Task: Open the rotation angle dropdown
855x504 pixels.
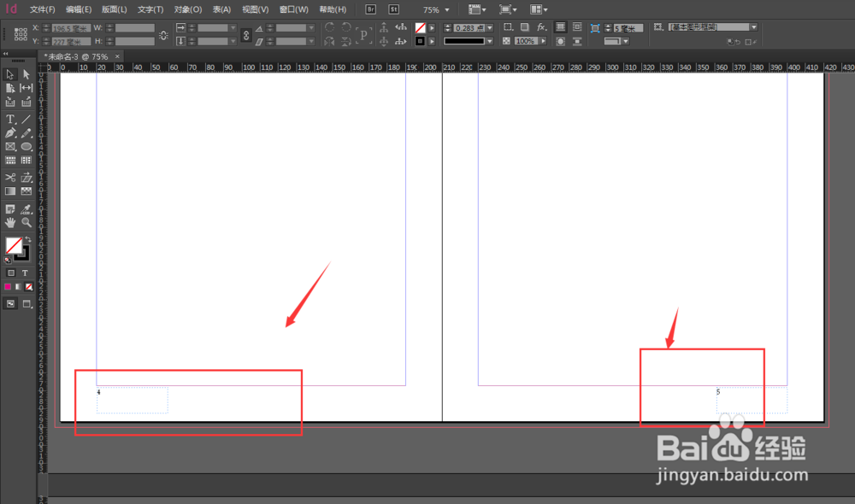Action: click(x=311, y=28)
